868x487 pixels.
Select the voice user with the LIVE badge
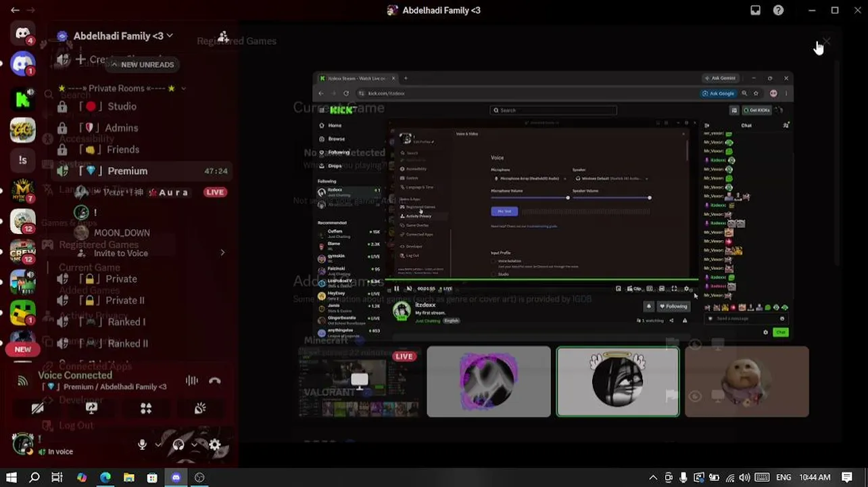click(150, 192)
